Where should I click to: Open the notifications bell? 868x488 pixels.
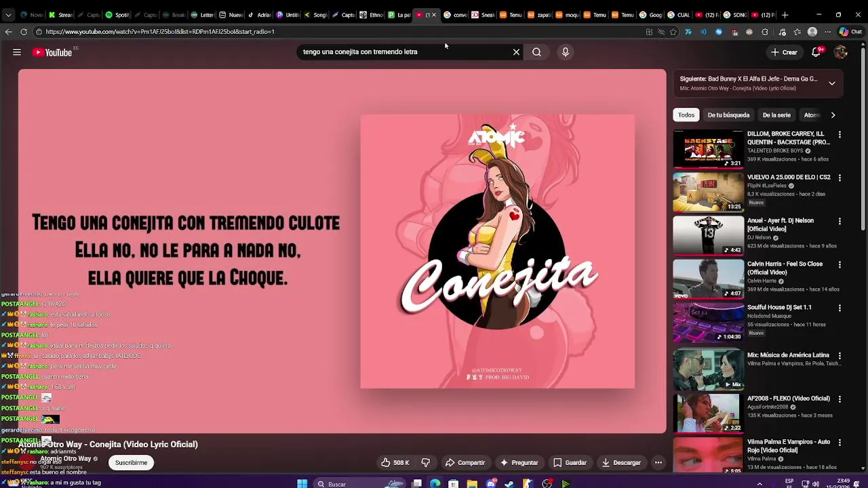816,52
